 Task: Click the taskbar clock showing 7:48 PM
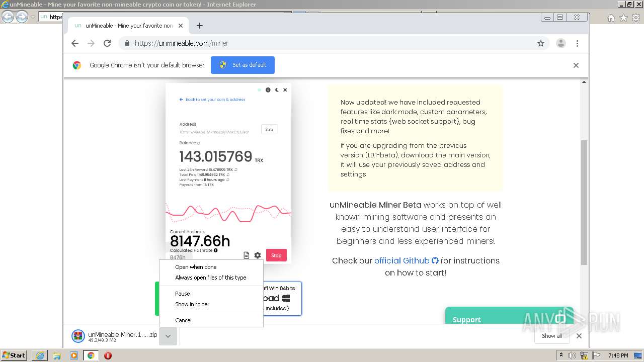[618, 355]
